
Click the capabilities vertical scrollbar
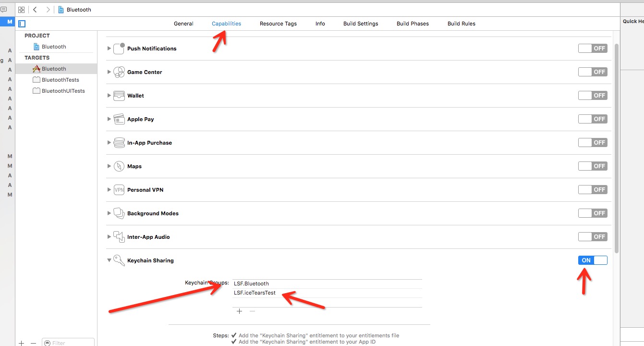pos(617,149)
